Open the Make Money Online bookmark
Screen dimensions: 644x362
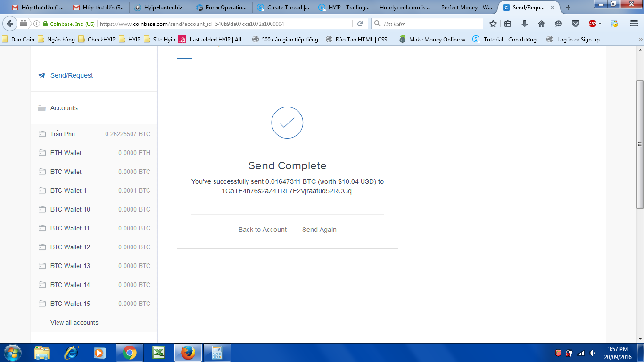point(434,40)
